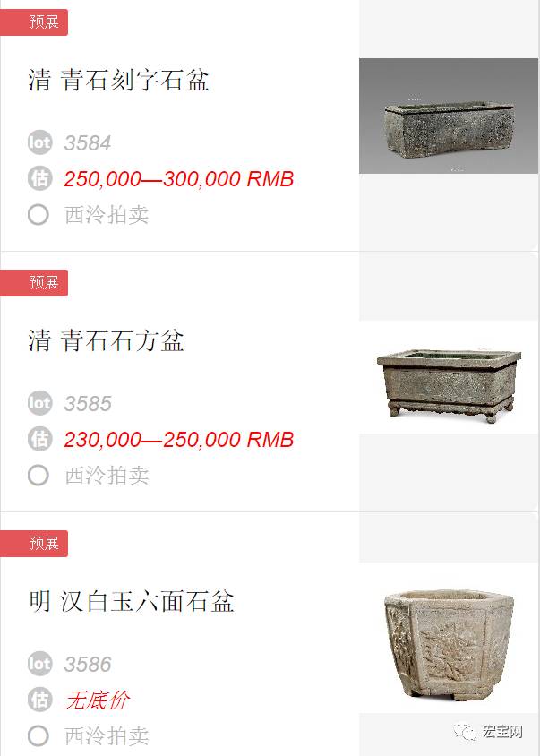Click the 预展 tag above 清 青石石方盆
Image resolution: width=540 pixels, height=756 pixels.
34,283
